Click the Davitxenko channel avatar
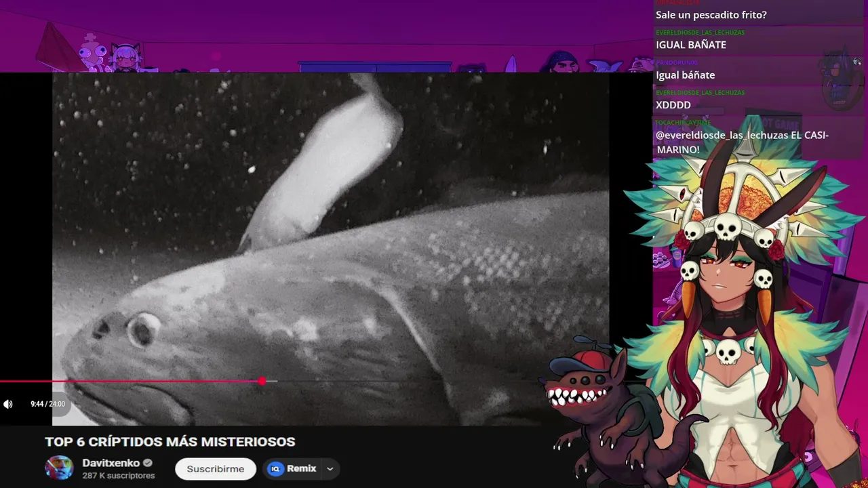The width and height of the screenshot is (868, 488). pos(59,468)
